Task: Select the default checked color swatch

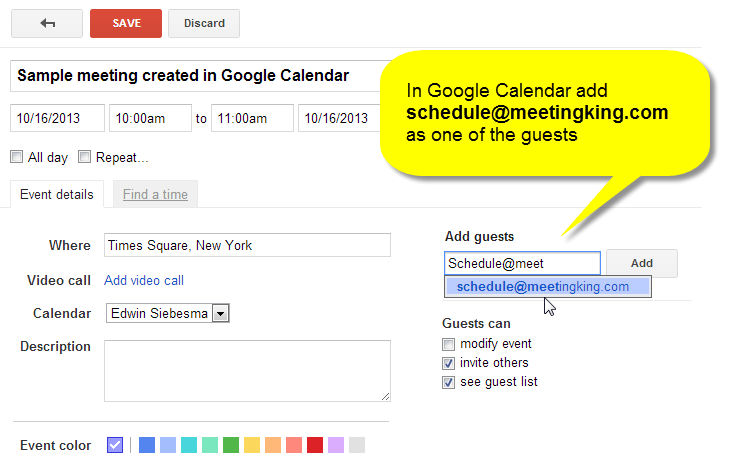Action: click(x=115, y=445)
